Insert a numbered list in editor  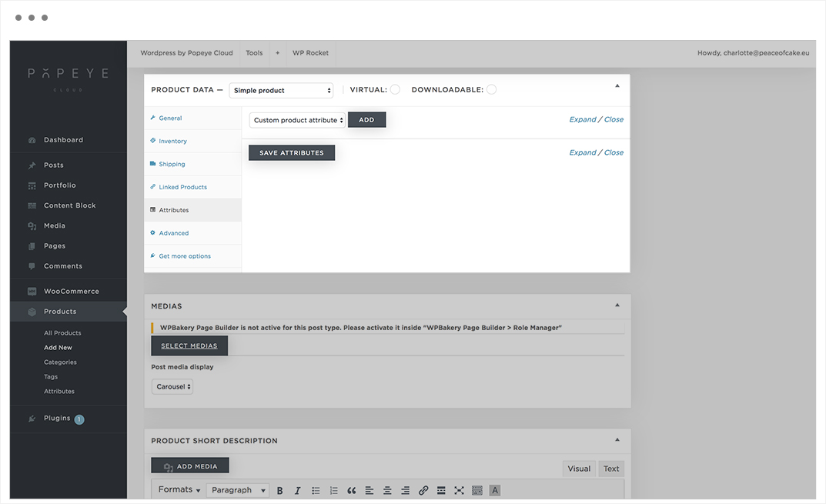pyautogui.click(x=333, y=491)
